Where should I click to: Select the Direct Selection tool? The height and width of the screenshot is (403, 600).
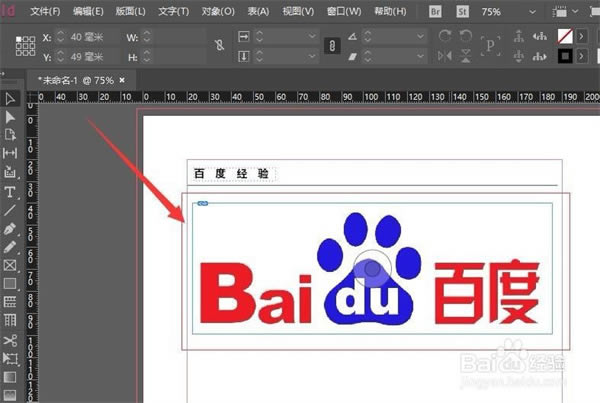(x=10, y=117)
